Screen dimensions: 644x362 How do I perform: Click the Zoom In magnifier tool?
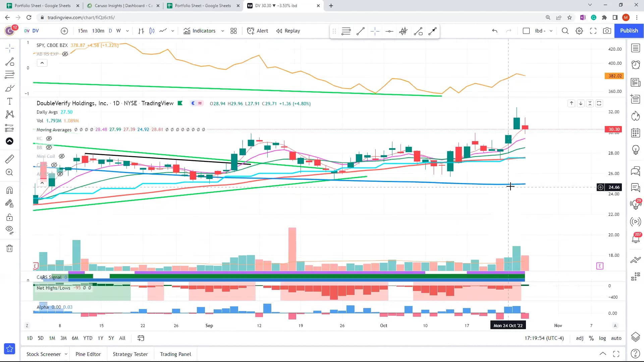click(x=10, y=172)
